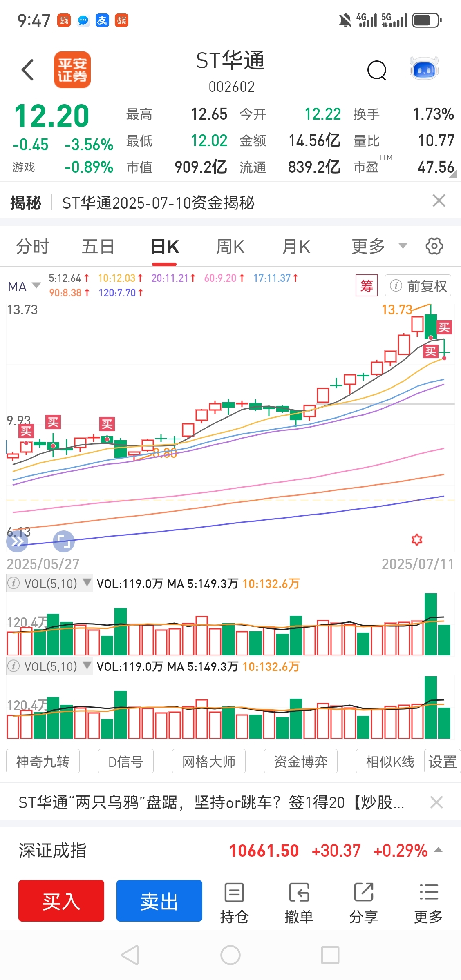Tap the 卖出 sell button
Screen dimensions: 461x980
click(159, 901)
